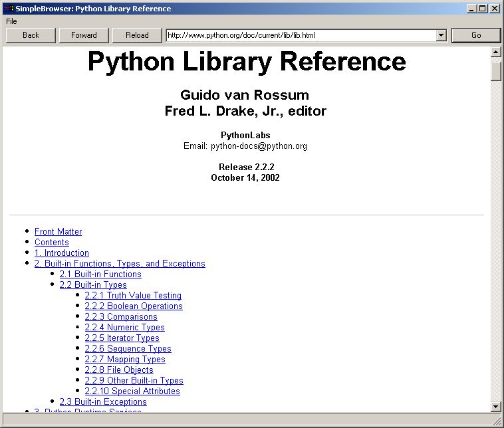Click the October 14, 2002 date text
Screen dimensions: 504x428
(x=245, y=177)
